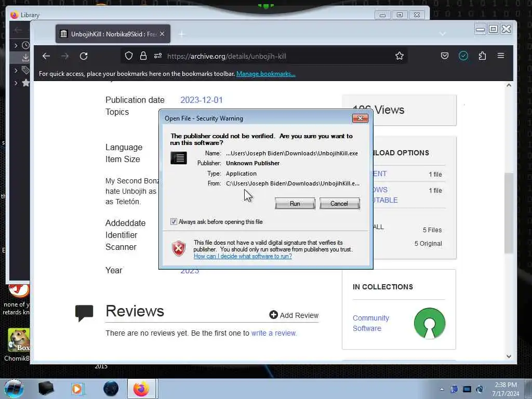Click the Community Software green keyhole thumbnail
This screenshot has width=532, height=399.
430,323
